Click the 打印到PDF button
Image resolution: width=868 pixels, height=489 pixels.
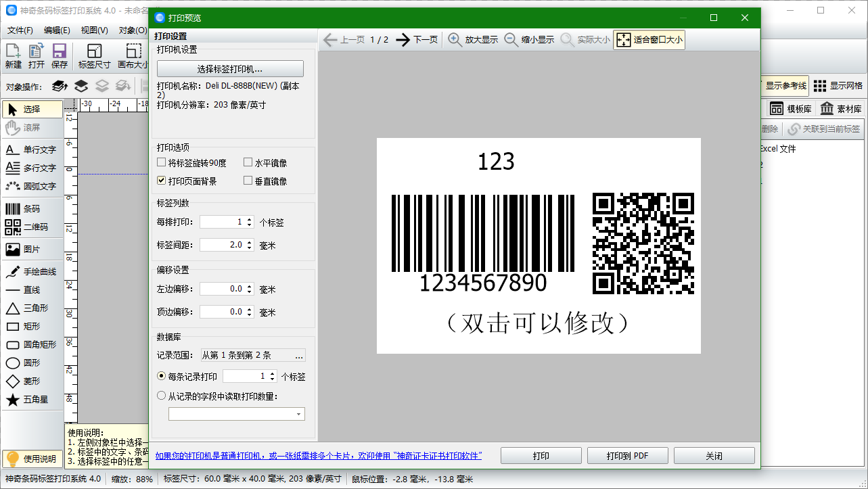click(627, 455)
